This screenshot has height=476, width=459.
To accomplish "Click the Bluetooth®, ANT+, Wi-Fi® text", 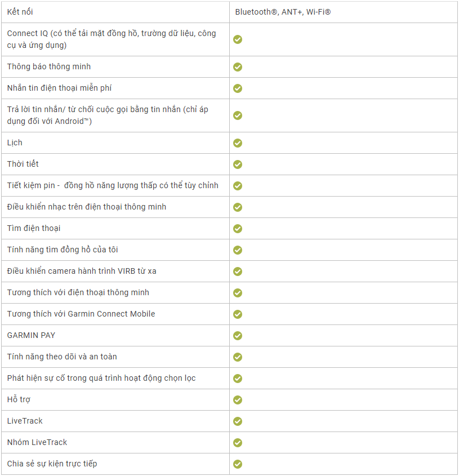I will [283, 12].
